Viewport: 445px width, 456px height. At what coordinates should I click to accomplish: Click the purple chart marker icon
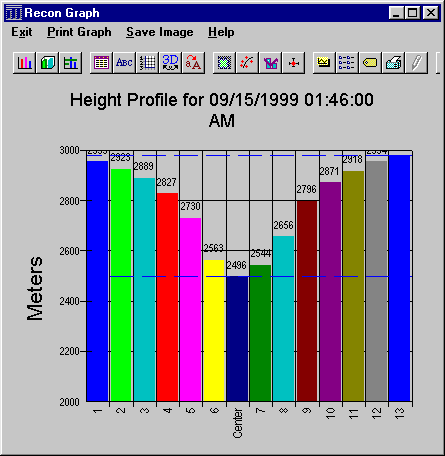[x=270, y=63]
